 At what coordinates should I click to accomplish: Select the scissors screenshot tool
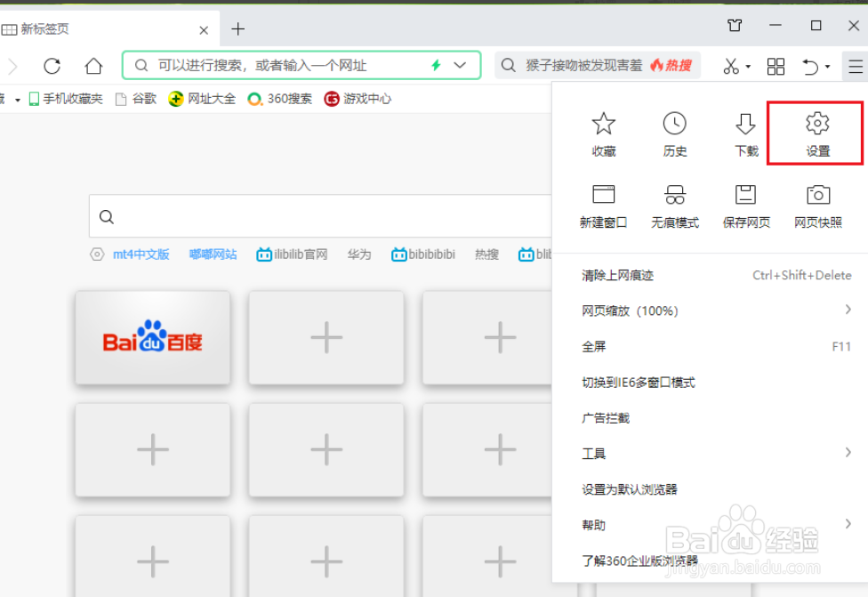[731, 66]
